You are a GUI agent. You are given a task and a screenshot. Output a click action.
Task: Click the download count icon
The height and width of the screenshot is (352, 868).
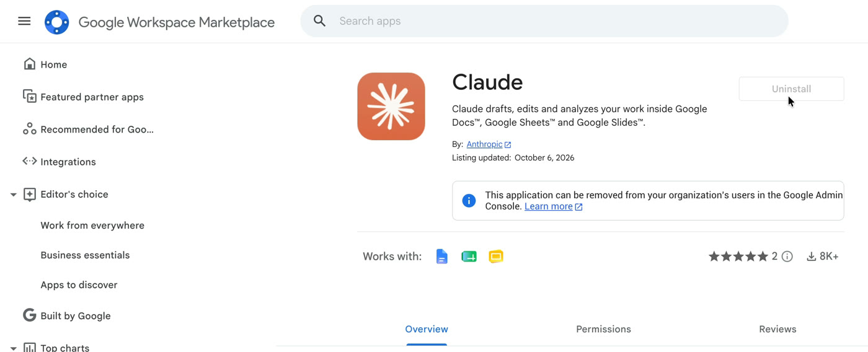pos(811,256)
